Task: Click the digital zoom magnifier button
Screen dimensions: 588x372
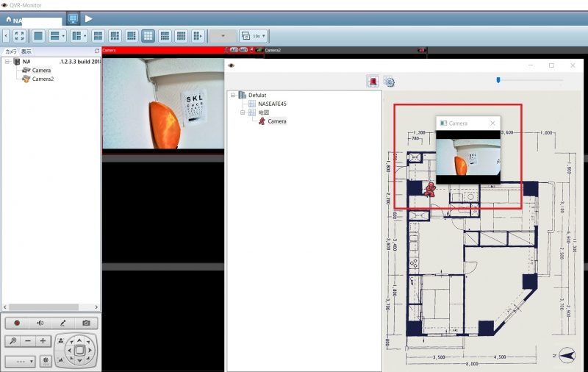Action: (12, 341)
